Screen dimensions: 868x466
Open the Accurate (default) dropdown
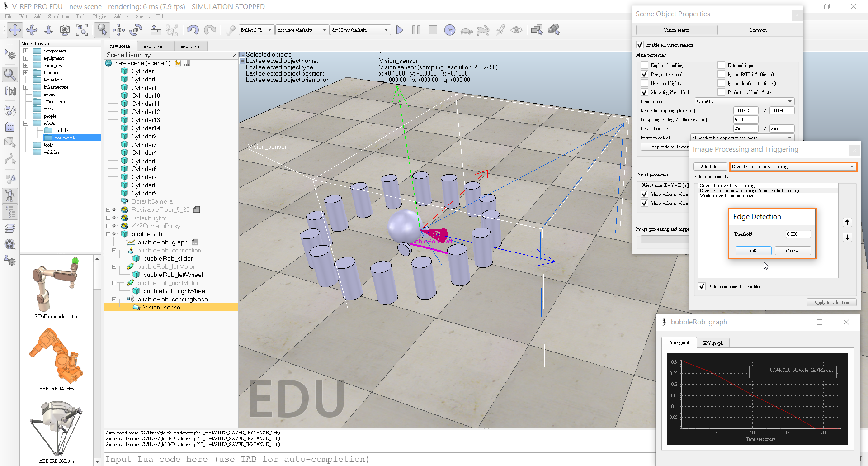(x=302, y=30)
